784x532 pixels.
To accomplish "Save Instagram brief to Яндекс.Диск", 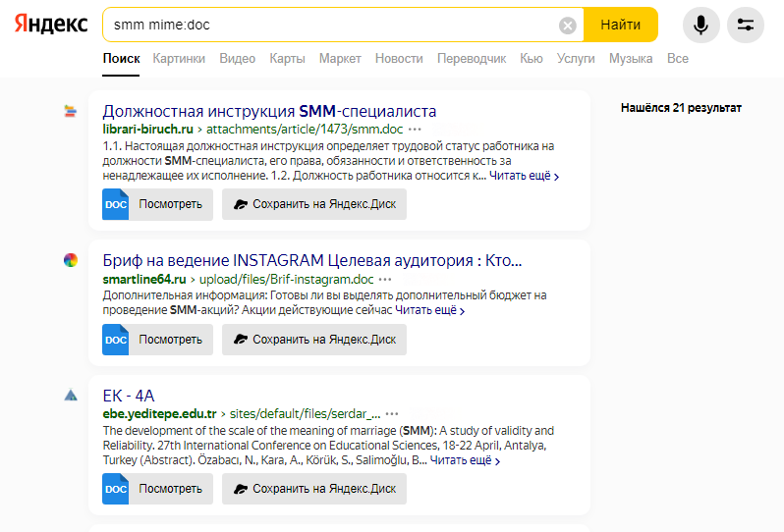I will tap(314, 340).
